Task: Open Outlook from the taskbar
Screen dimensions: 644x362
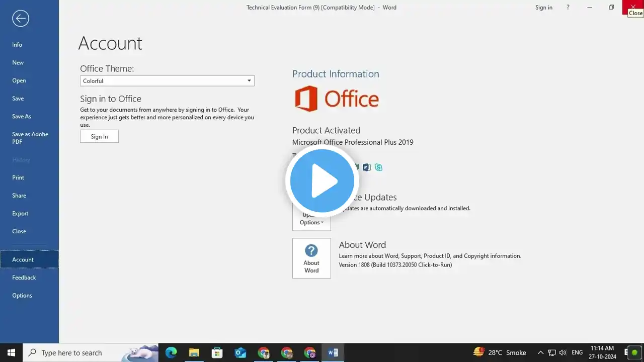Action: pos(240,352)
